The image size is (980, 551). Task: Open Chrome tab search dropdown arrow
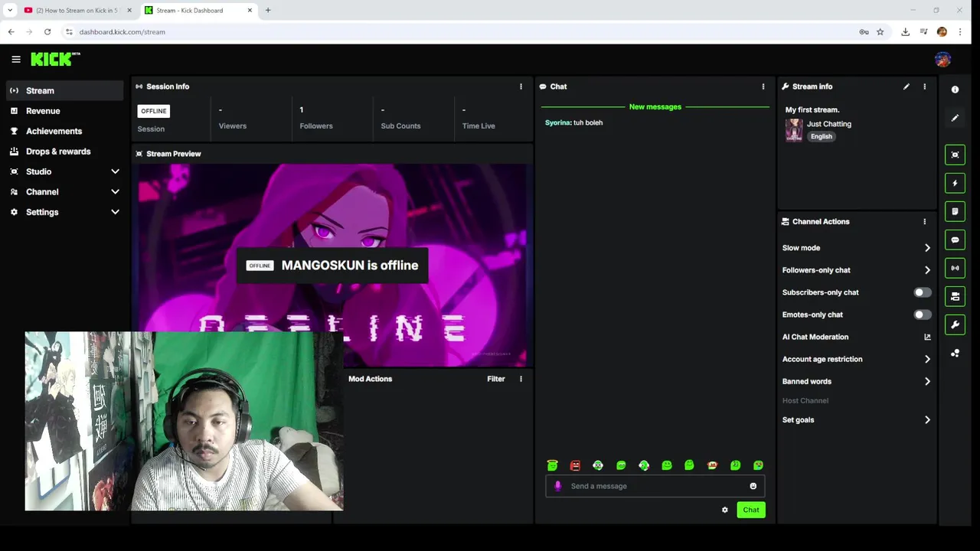(x=10, y=10)
